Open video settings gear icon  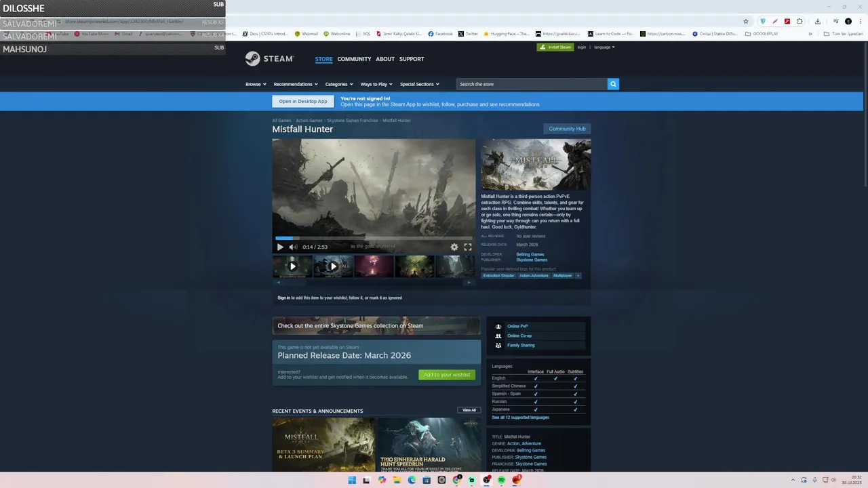point(454,247)
